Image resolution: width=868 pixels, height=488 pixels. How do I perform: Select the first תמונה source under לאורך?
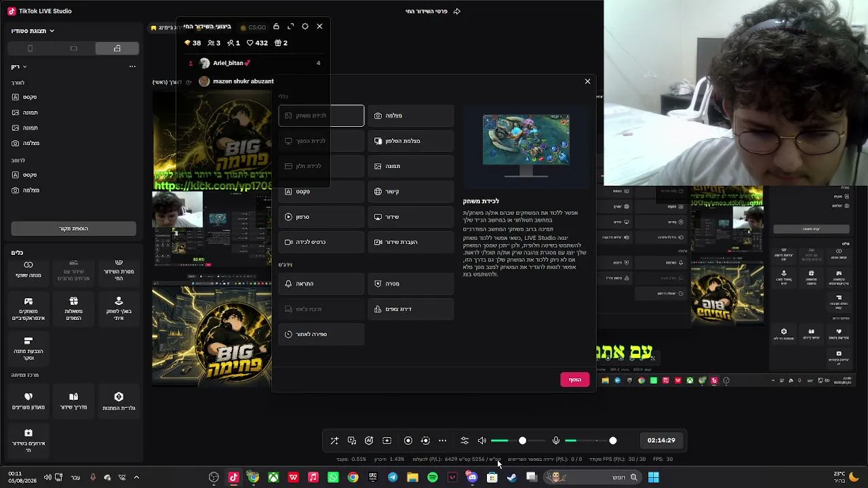point(73,113)
